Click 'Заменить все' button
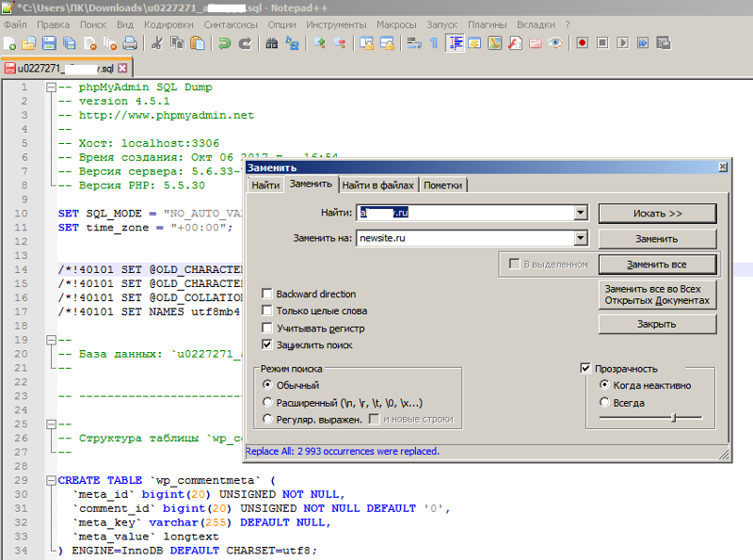The width and height of the screenshot is (753, 560). [657, 264]
